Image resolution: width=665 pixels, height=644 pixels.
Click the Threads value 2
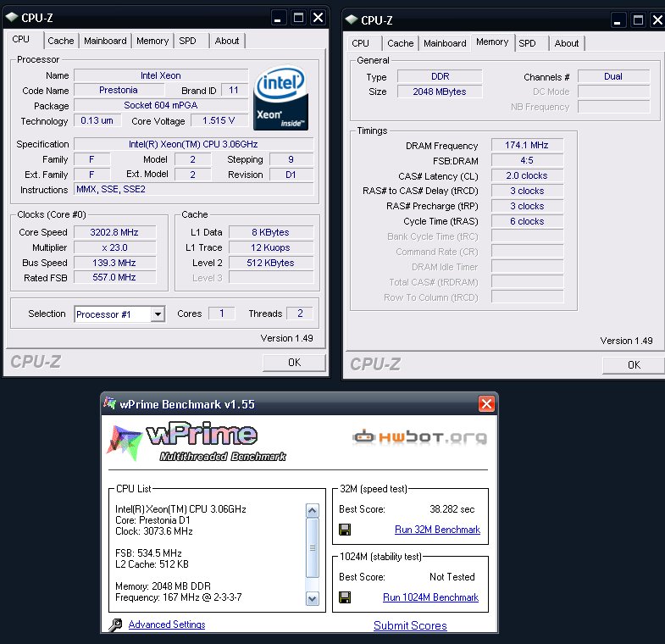coord(300,314)
